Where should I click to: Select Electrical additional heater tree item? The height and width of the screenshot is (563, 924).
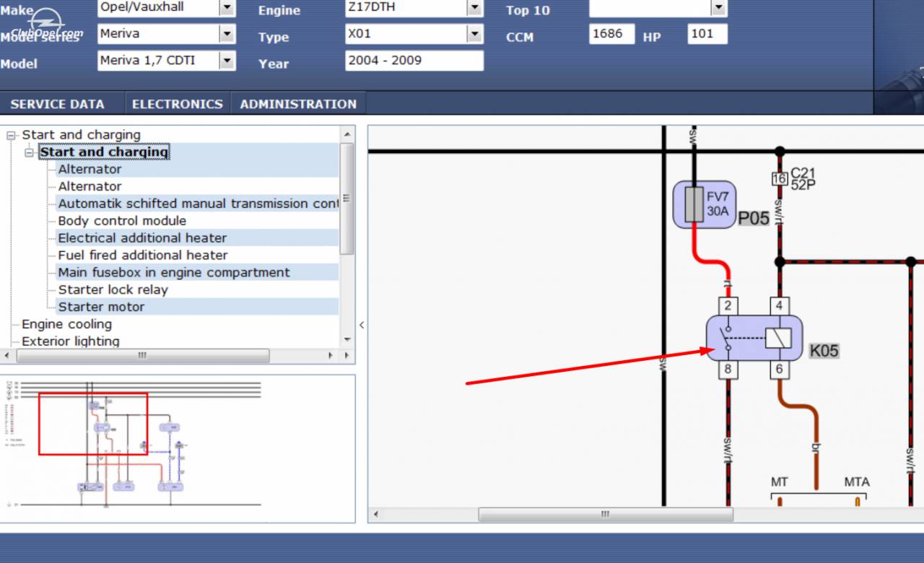click(x=142, y=238)
